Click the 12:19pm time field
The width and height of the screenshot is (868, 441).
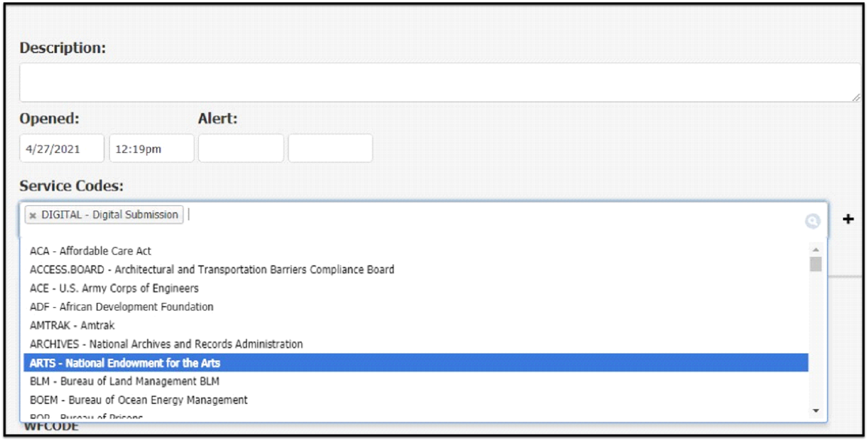pyautogui.click(x=151, y=149)
